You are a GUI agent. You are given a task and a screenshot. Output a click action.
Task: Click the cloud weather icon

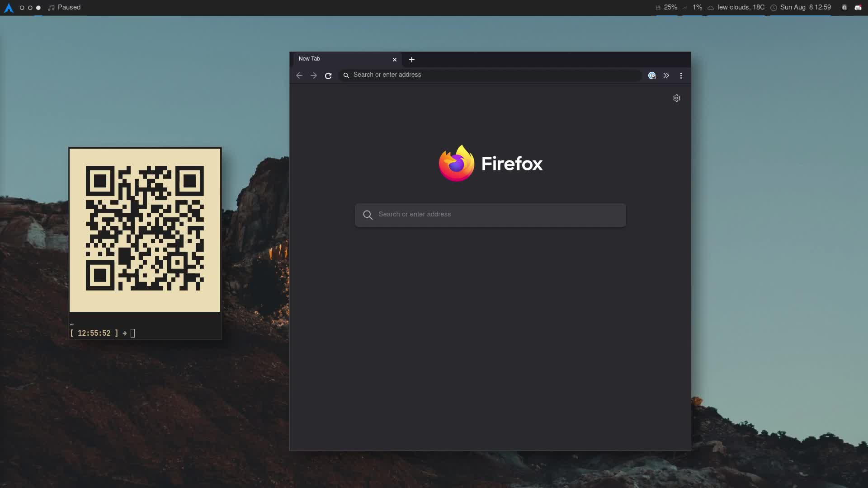click(x=711, y=8)
